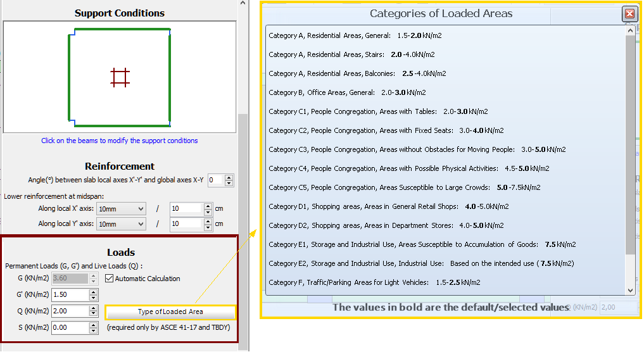Click the right green beam in support diagram

pos(170,77)
